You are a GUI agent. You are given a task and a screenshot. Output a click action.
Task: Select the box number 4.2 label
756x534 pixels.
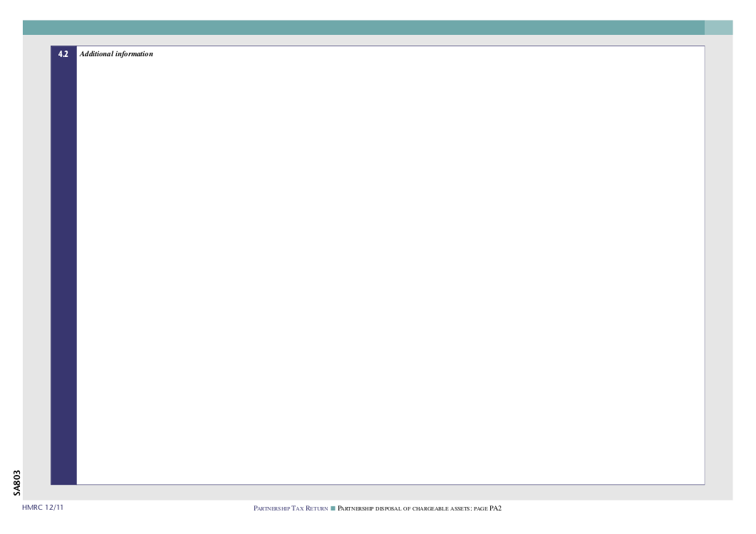(63, 54)
